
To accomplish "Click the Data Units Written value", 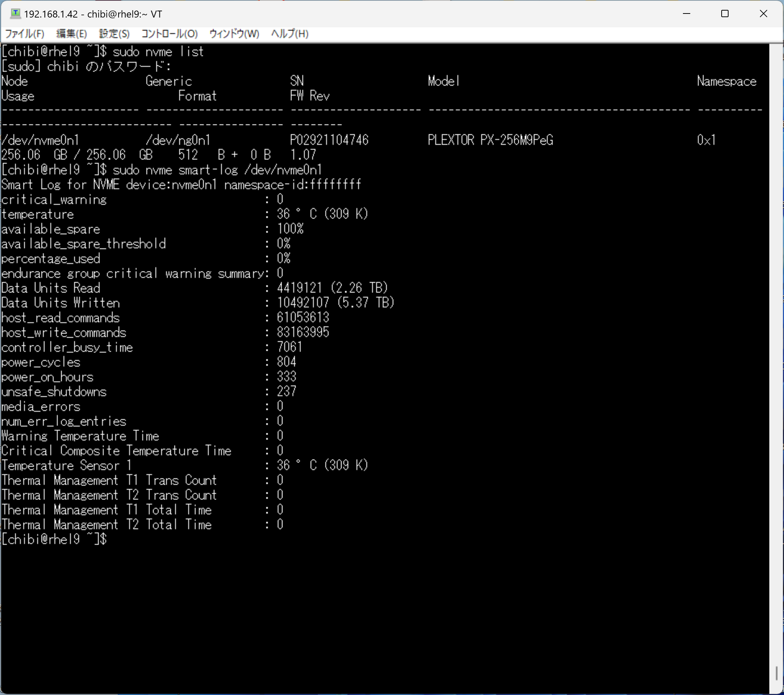I will [x=335, y=303].
